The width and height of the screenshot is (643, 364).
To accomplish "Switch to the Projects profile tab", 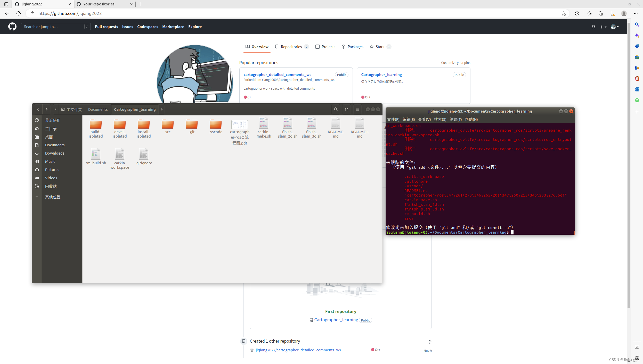I will point(325,47).
